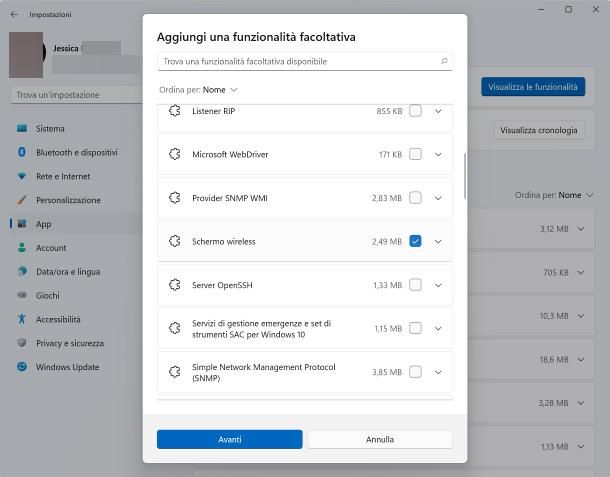Image resolution: width=610 pixels, height=477 pixels.
Task: Click the Accessibilità figure icon
Action: (22, 319)
